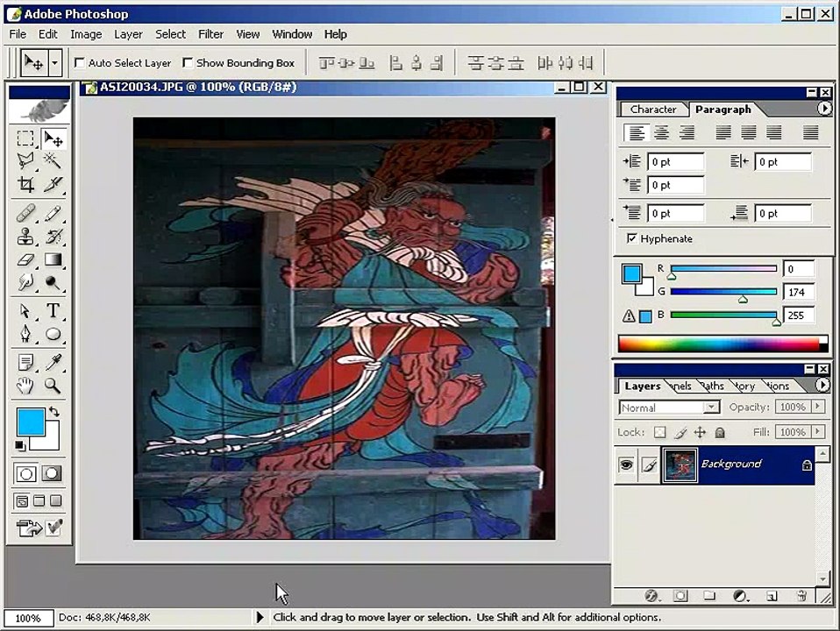Add layer style icon in Layers panel
The height and width of the screenshot is (631, 840).
(x=651, y=595)
